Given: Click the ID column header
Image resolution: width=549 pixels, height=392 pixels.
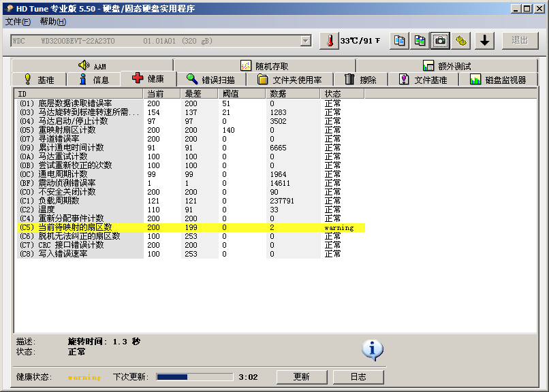Looking at the screenshot, I should pos(78,94).
